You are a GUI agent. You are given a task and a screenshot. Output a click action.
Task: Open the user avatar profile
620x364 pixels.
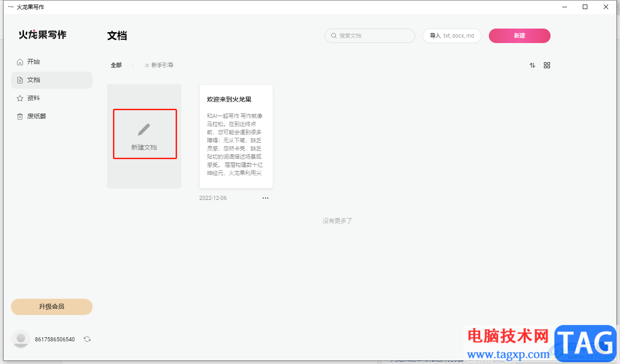pyautogui.click(x=21, y=340)
